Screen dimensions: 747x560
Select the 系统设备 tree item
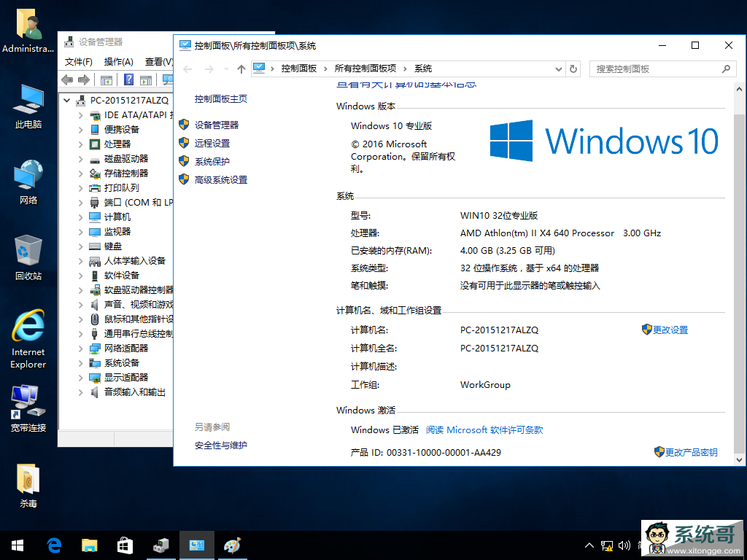(122, 363)
